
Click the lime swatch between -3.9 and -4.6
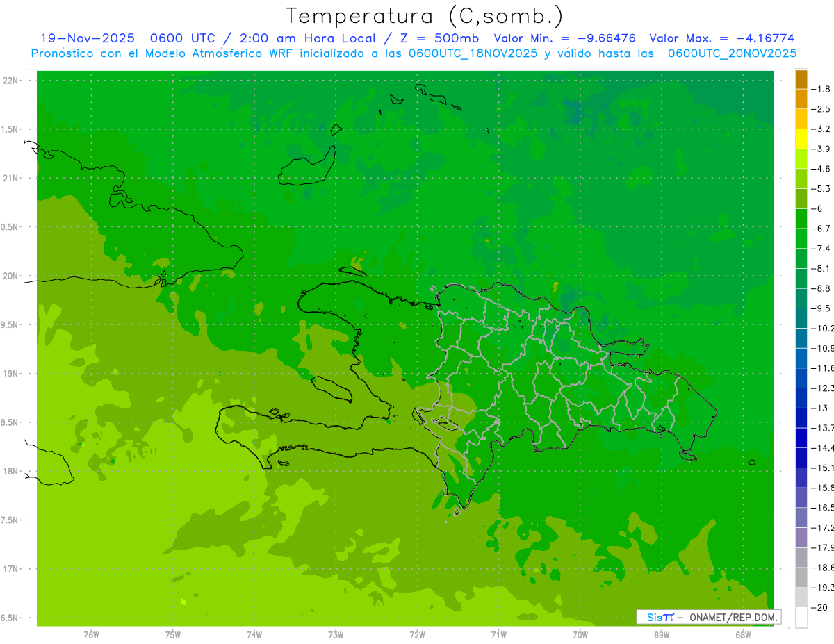pyautogui.click(x=801, y=158)
